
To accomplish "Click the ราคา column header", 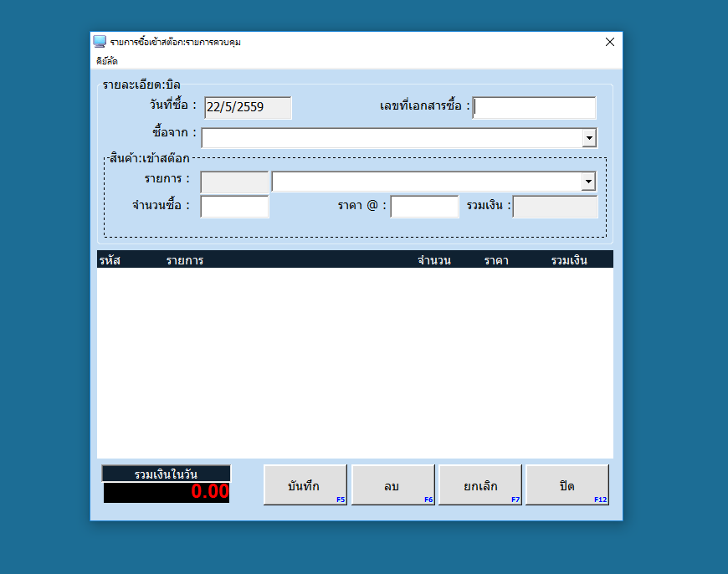I will pyautogui.click(x=496, y=260).
